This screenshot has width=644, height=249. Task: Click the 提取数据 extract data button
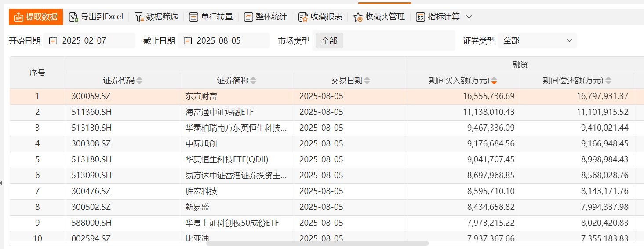(36, 17)
